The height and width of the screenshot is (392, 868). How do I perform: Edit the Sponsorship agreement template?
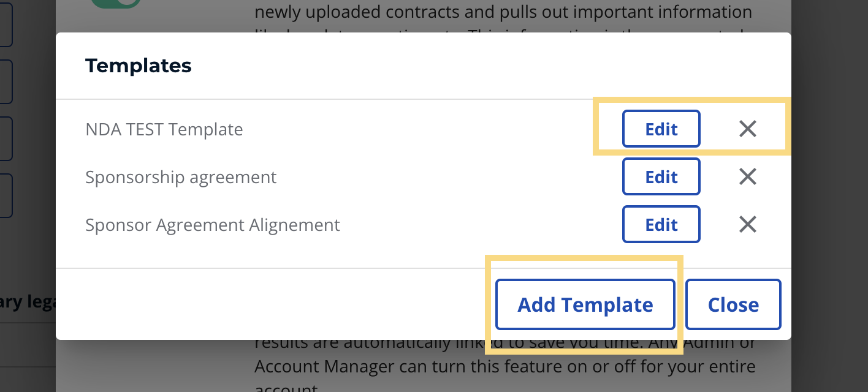coord(661,177)
